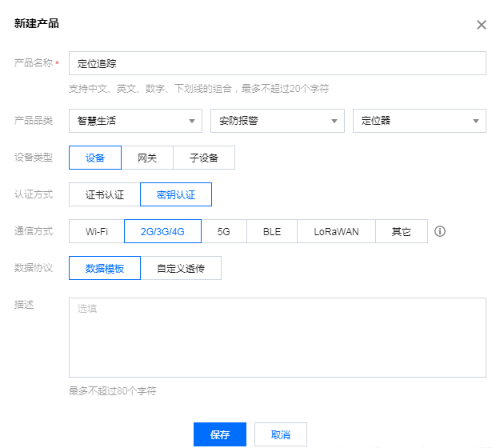Select 其它 communication method
The height and width of the screenshot is (448, 500).
click(402, 231)
